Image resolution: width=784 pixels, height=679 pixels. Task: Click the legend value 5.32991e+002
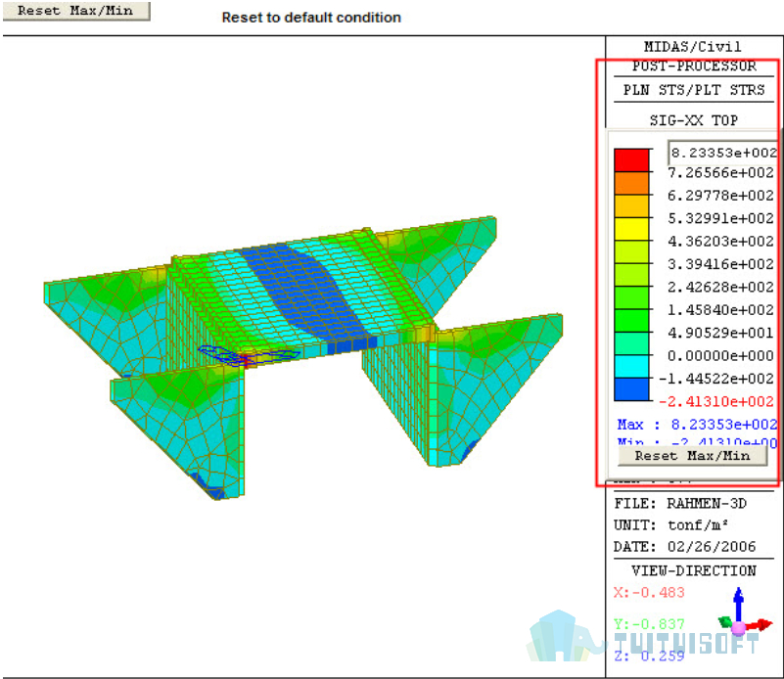720,218
